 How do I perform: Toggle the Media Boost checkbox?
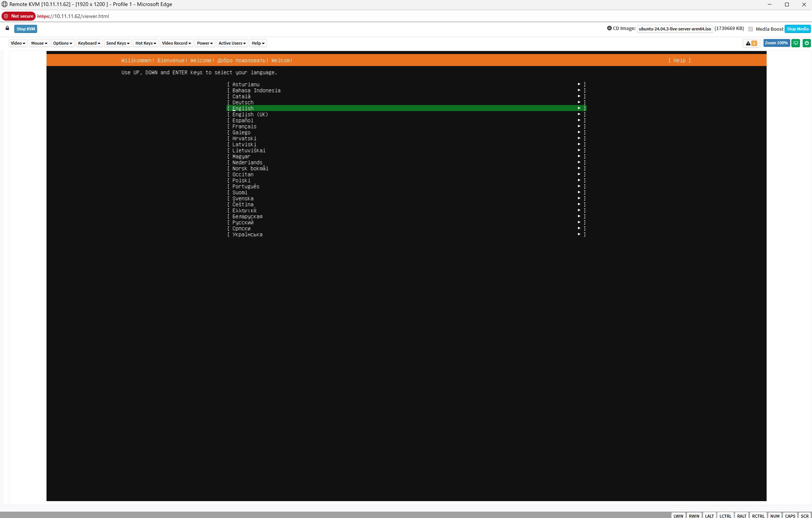tap(750, 29)
